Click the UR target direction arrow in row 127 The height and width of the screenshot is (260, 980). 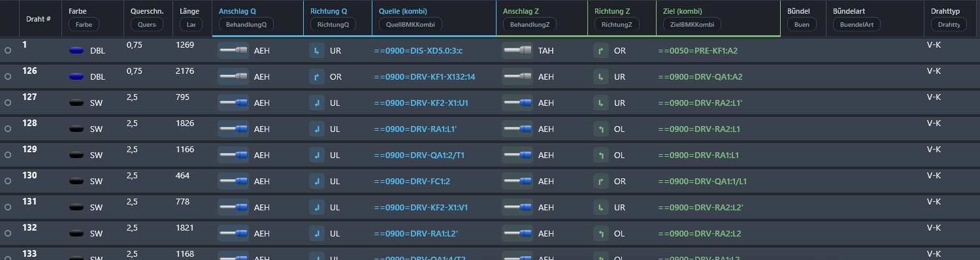[602, 103]
